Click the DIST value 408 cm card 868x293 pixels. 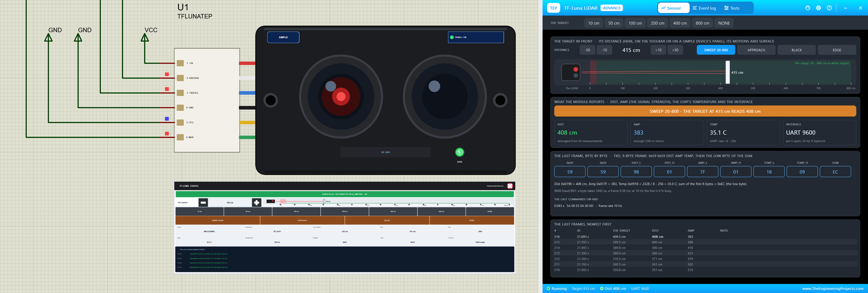point(591,133)
